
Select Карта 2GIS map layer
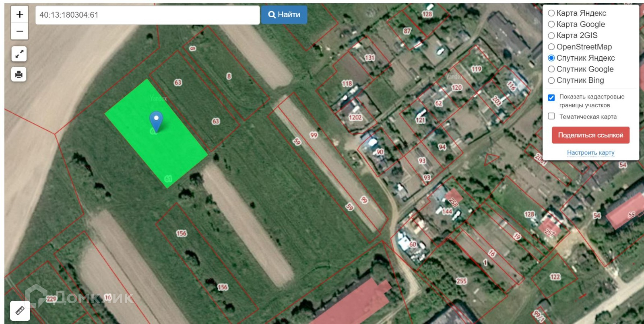tap(573, 35)
